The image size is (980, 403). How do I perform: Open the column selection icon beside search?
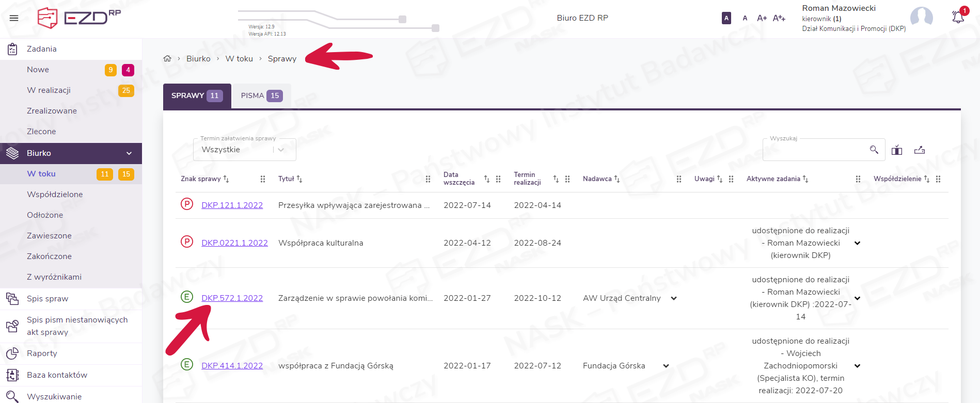pyautogui.click(x=897, y=150)
